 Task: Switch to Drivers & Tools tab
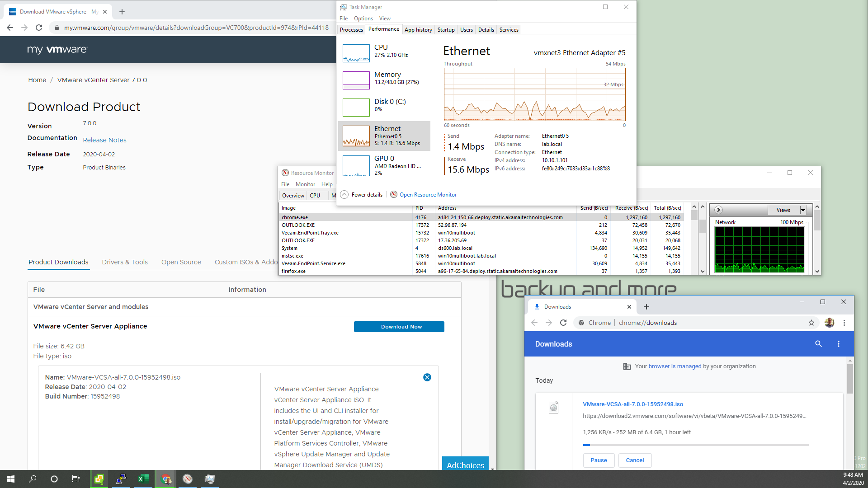pos(125,262)
